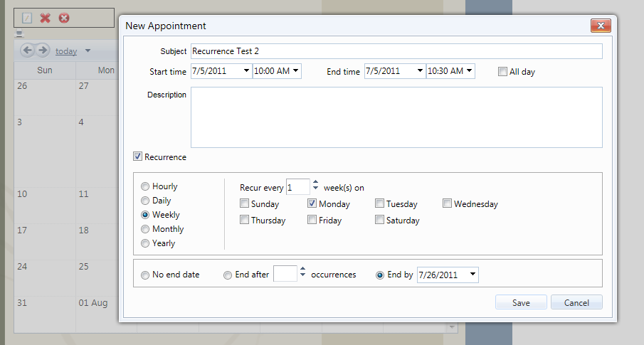Viewport: 644px width, 345px height.
Task: Open the End time date picker dropdown
Action: tap(420, 71)
